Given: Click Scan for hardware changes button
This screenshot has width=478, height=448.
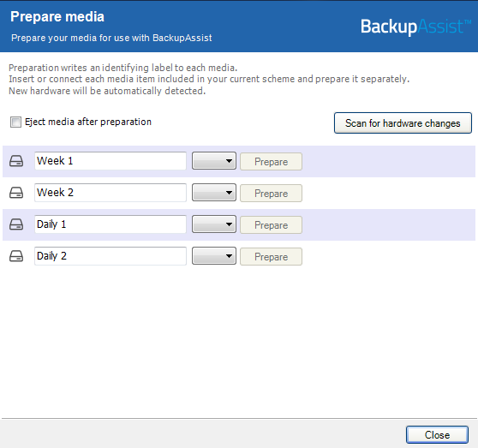Looking at the screenshot, I should click(403, 123).
